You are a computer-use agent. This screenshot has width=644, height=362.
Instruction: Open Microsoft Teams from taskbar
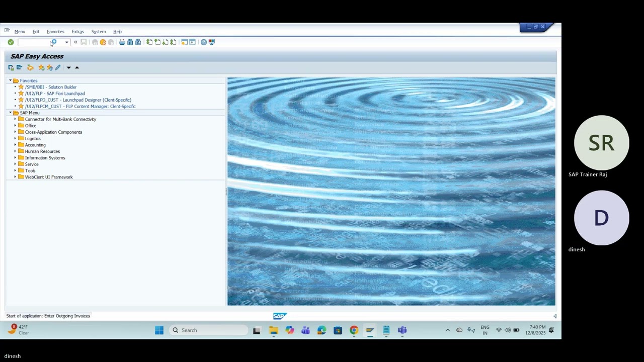click(403, 330)
